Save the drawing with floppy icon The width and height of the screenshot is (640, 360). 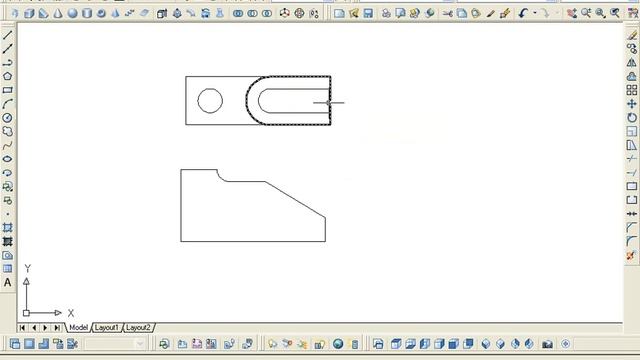click(x=368, y=13)
